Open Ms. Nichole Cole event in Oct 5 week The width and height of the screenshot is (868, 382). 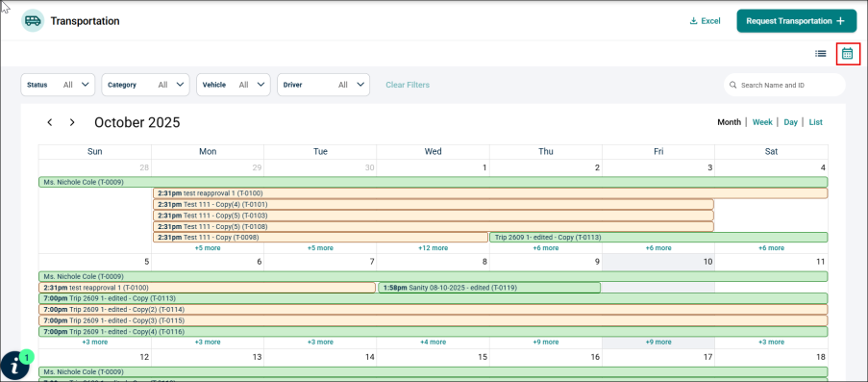pyautogui.click(x=434, y=276)
